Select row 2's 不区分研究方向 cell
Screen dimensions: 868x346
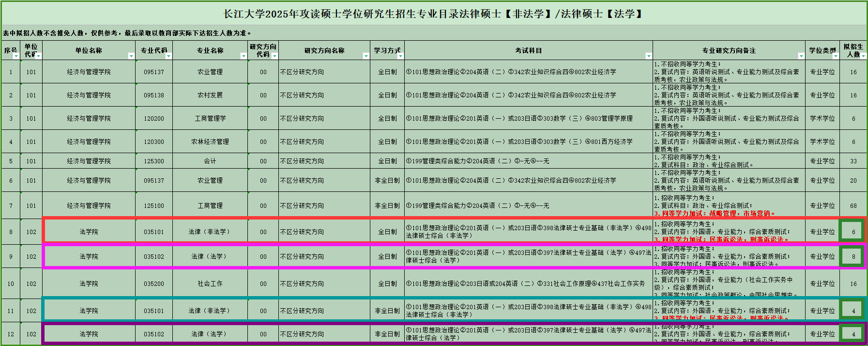(324, 95)
